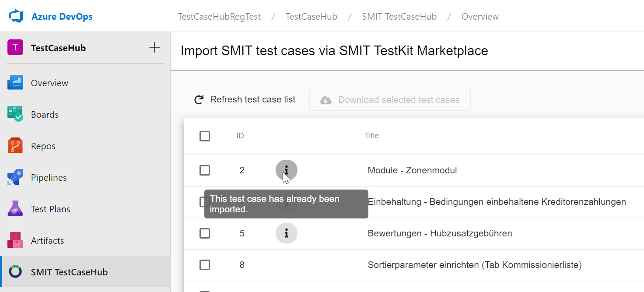
Task: Tick the checkbox for test case 8
Action: pyautogui.click(x=205, y=265)
